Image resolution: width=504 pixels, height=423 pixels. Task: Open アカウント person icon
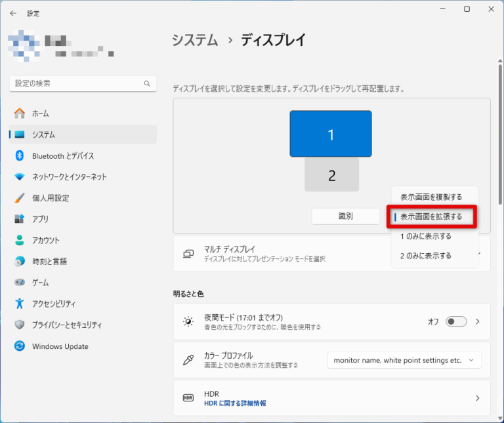tap(20, 240)
